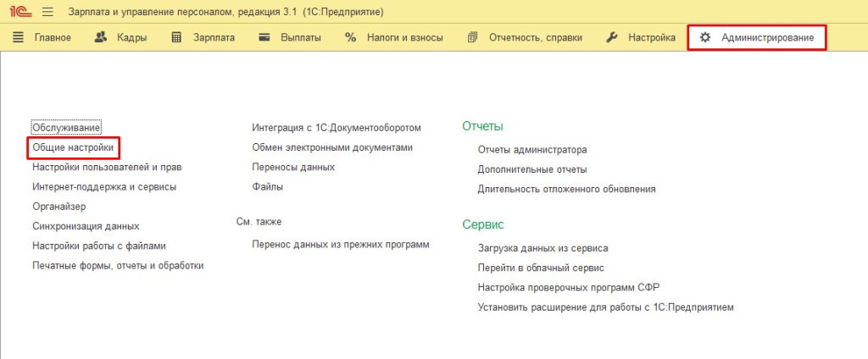The height and width of the screenshot is (359, 868).
Task: Go to Интернет-поддержка и сервисы
Action: (x=104, y=187)
